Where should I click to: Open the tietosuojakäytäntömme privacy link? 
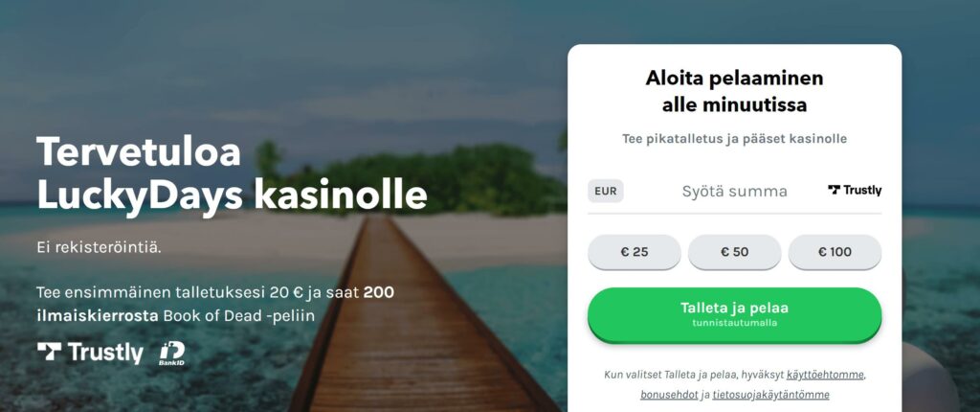point(770,394)
